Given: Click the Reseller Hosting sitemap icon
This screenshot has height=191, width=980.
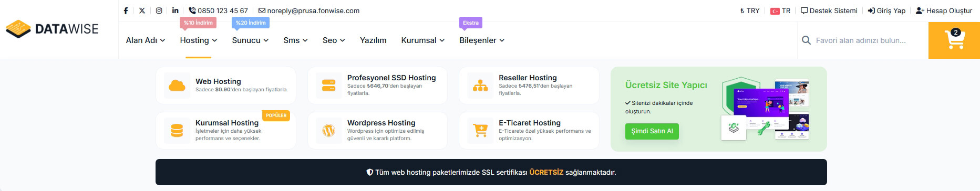Looking at the screenshot, I should click(480, 86).
